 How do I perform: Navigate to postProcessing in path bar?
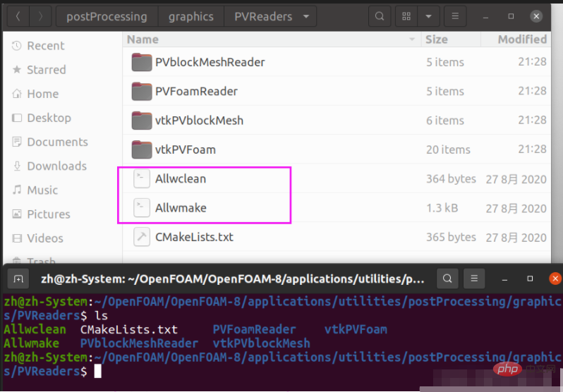click(x=107, y=16)
